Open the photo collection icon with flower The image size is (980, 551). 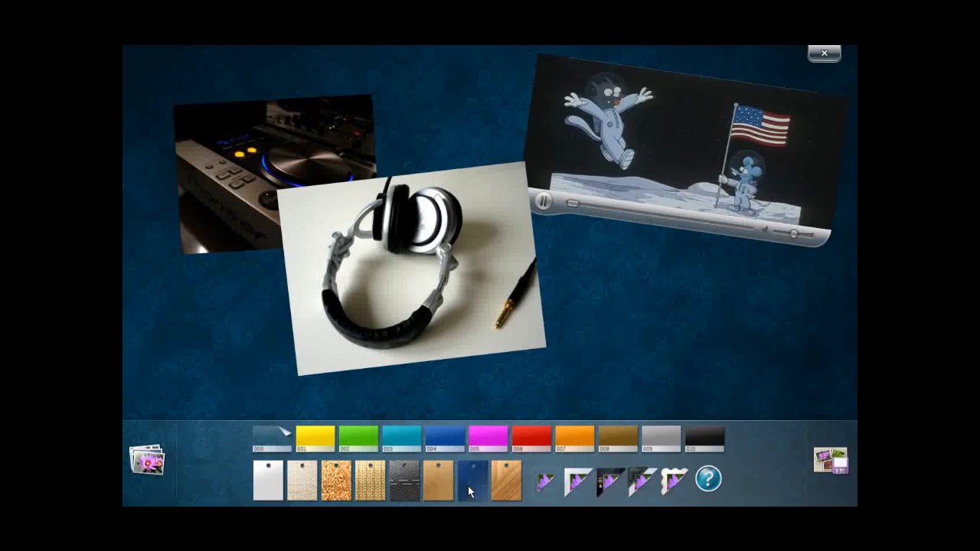click(x=147, y=460)
